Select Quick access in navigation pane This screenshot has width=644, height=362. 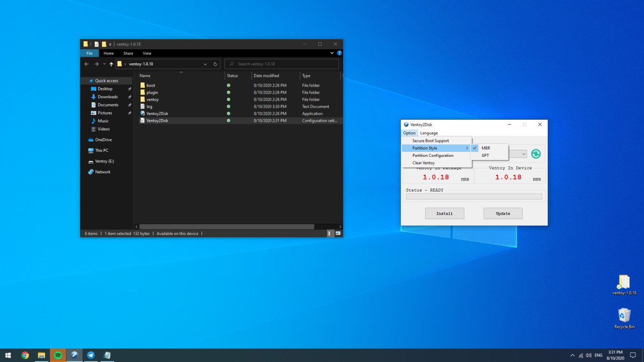[x=107, y=80]
